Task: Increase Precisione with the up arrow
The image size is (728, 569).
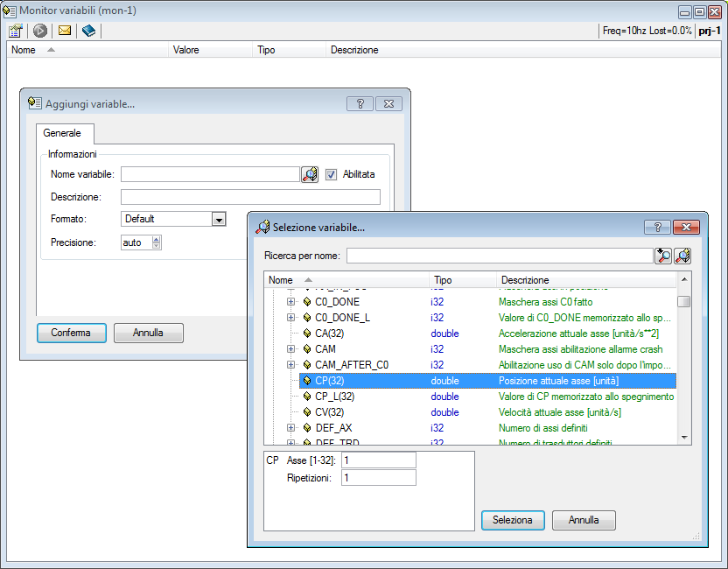Action: [157, 239]
